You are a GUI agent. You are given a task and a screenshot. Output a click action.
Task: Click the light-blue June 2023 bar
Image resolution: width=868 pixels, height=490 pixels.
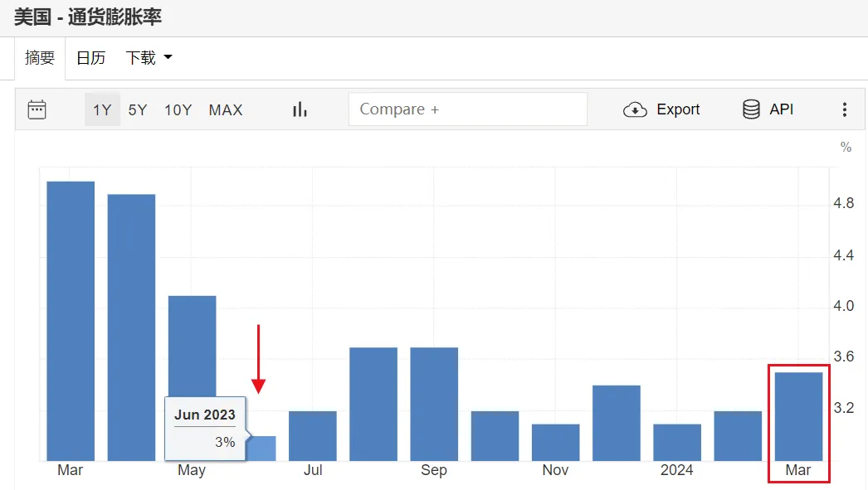[x=262, y=448]
